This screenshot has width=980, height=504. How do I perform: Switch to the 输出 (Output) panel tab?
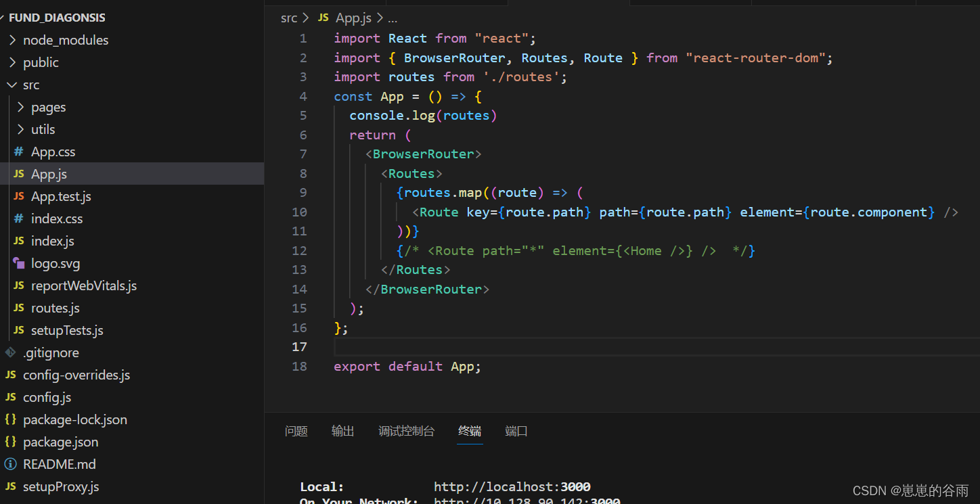pos(343,431)
